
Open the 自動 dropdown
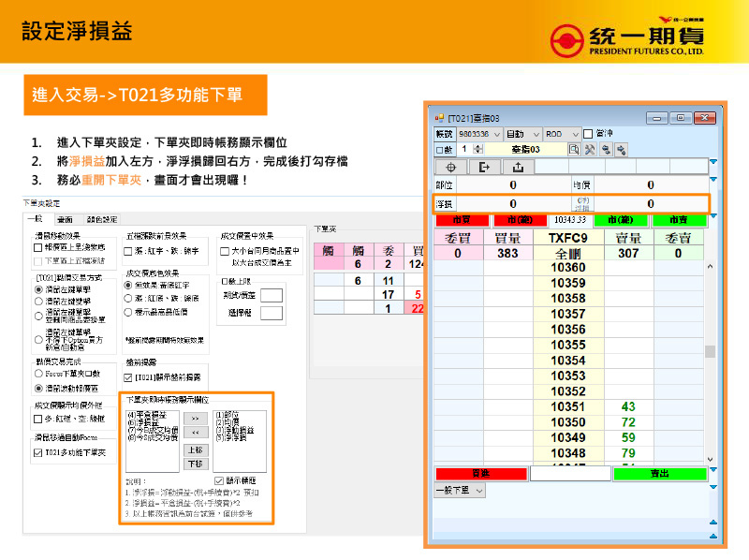522,134
